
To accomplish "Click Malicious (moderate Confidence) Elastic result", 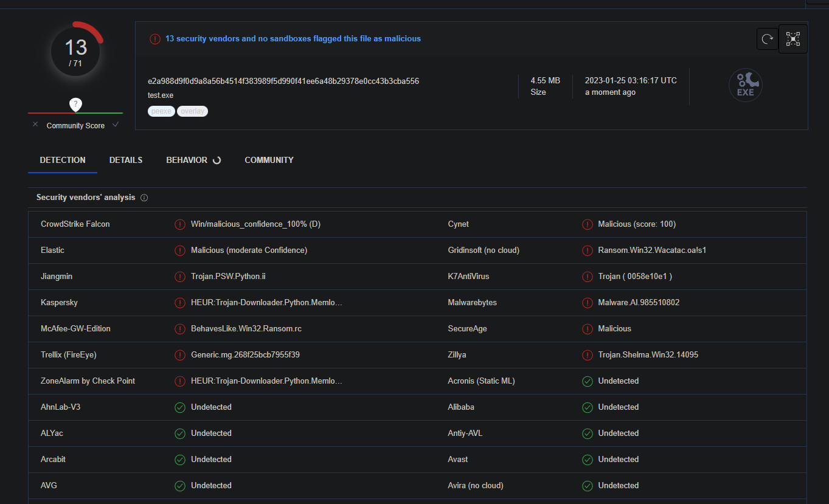I will 249,250.
